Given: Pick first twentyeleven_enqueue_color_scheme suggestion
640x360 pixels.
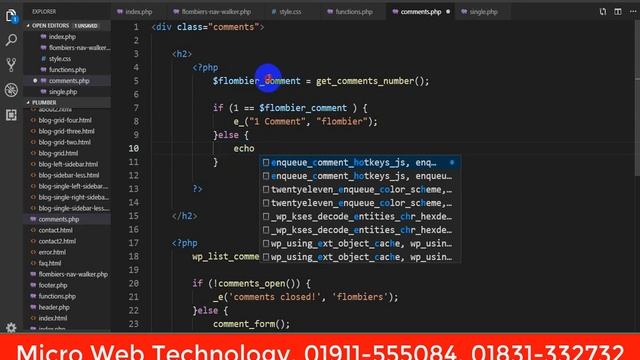Looking at the screenshot, I should pos(360,189).
